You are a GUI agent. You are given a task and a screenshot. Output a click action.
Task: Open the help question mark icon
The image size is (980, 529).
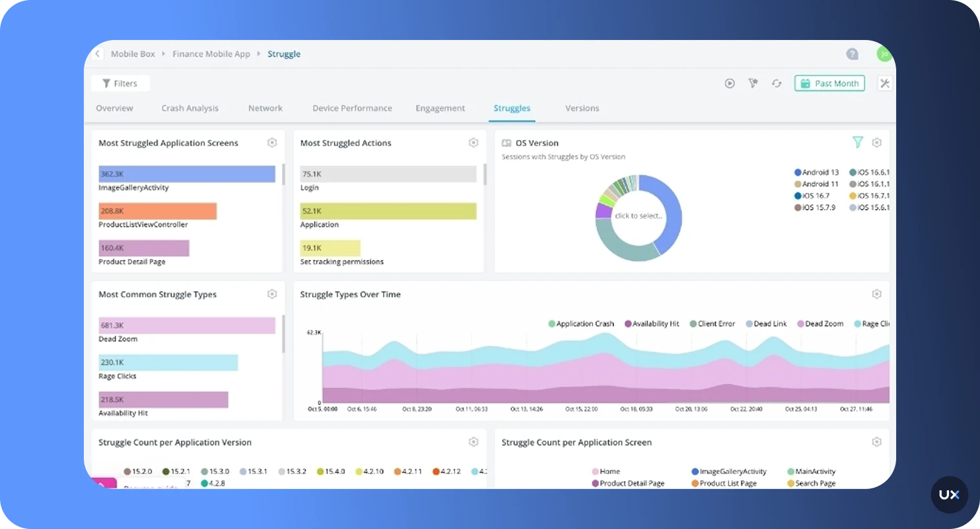pyautogui.click(x=852, y=54)
